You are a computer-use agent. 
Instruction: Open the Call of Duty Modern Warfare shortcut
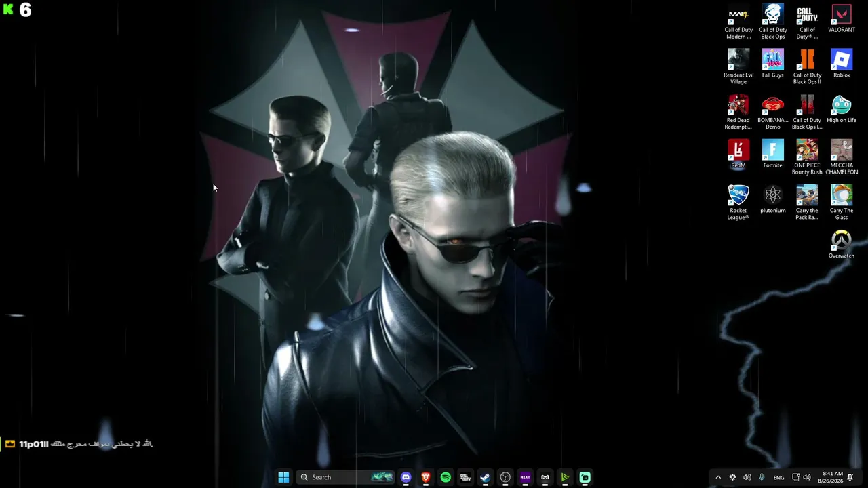[738, 22]
